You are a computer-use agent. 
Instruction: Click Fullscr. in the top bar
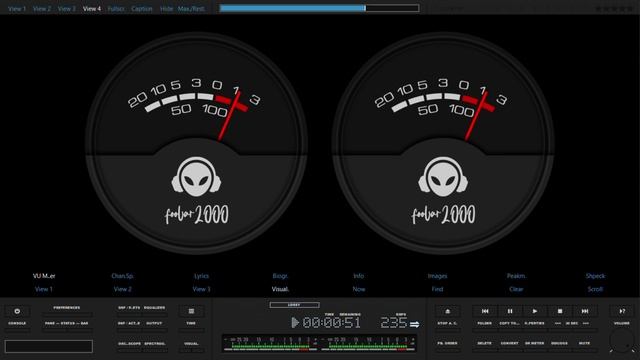coord(116,9)
